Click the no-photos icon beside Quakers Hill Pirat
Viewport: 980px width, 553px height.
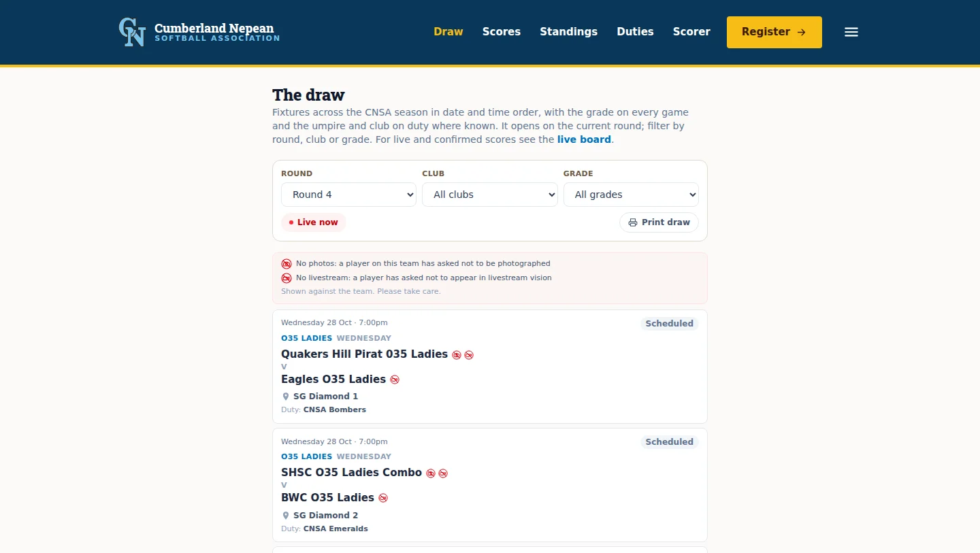[x=457, y=355]
